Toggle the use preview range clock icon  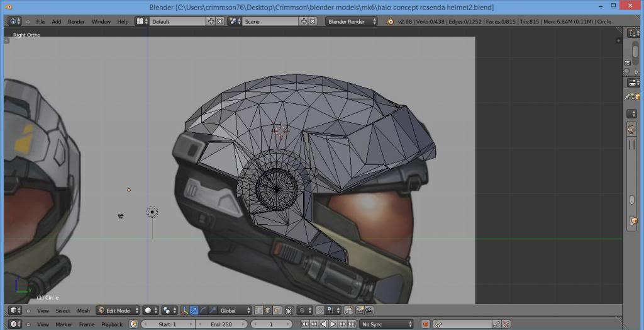[133, 324]
